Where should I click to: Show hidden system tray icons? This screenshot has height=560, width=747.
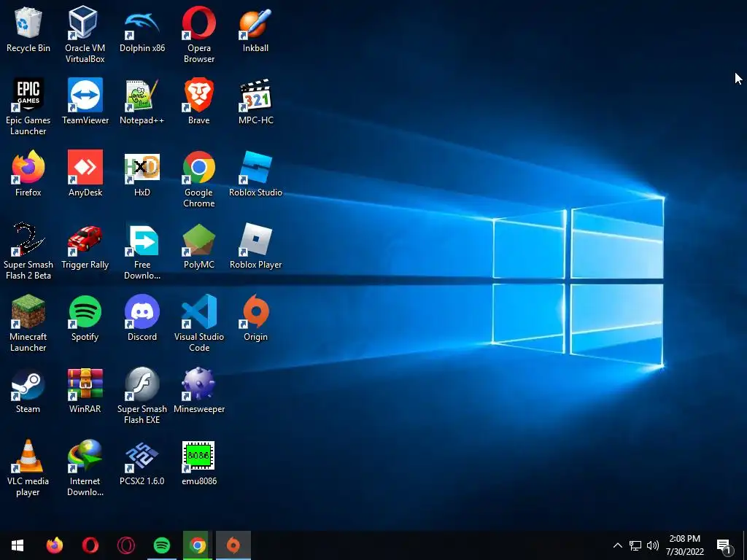click(617, 545)
